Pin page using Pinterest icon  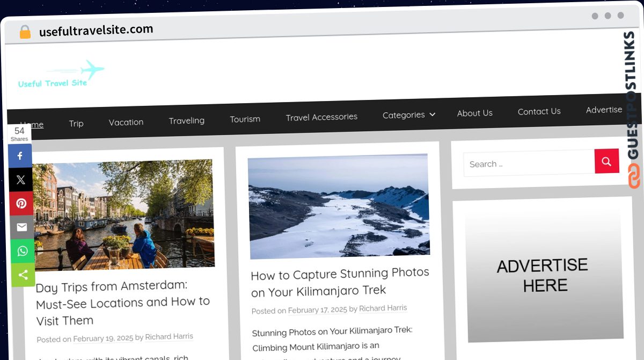(21, 204)
